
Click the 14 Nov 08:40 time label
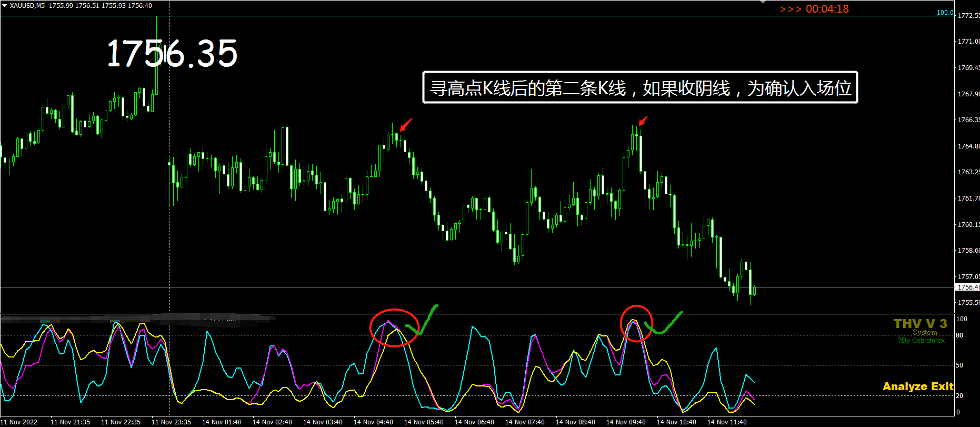pyautogui.click(x=575, y=422)
